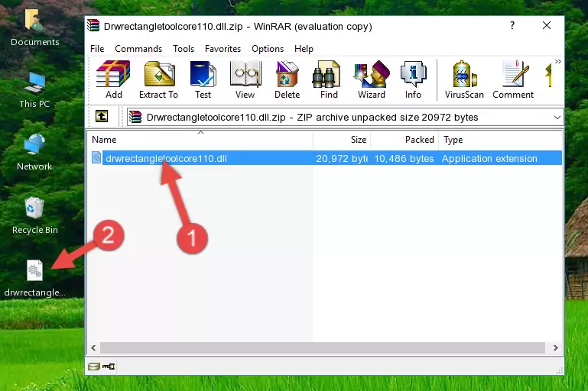
Task: Sort files by Size column
Action: 342,140
